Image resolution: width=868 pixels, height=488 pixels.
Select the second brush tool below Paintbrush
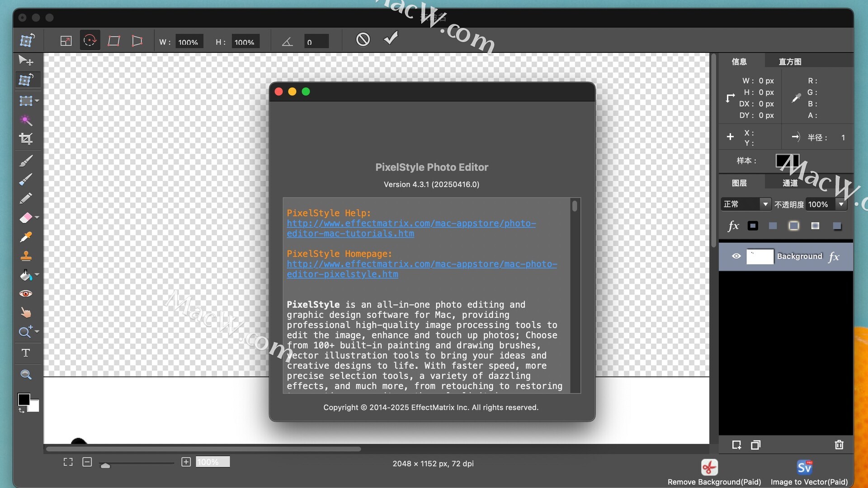click(x=26, y=180)
